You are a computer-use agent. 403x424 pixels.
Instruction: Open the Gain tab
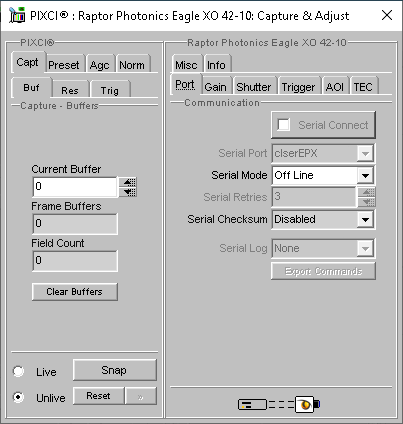coord(216,87)
